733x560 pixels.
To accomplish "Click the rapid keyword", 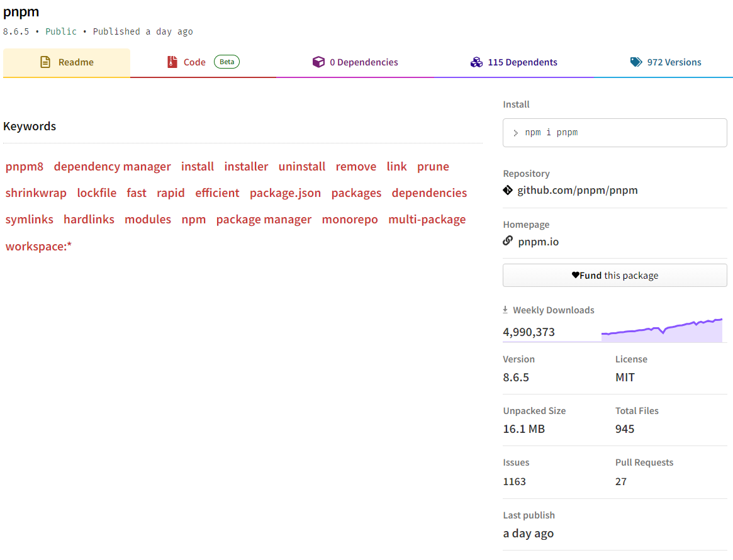I will coord(171,193).
